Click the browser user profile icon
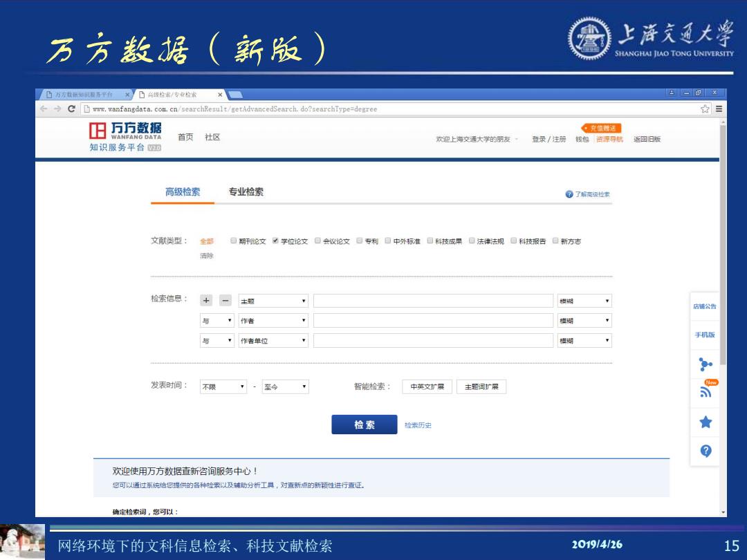Screen dimensions: 747x560 (671, 93)
